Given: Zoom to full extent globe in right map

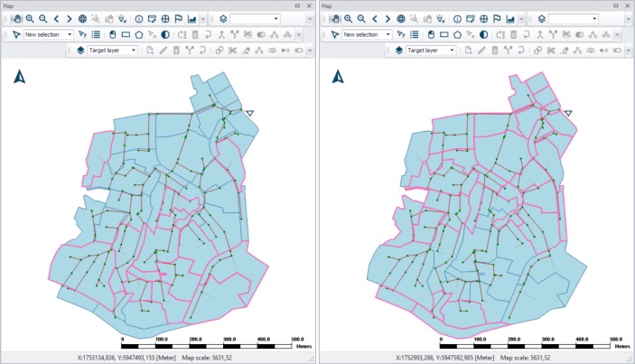Looking at the screenshot, I should click(x=401, y=19).
